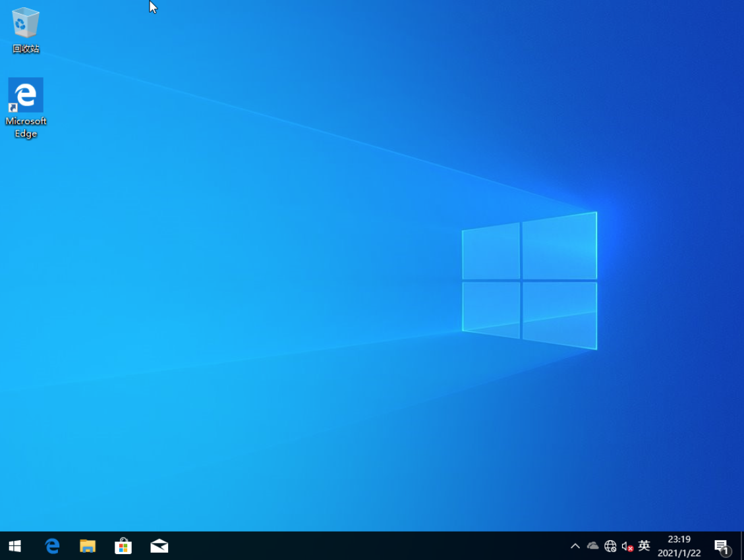Switch the 英 input method indicator
744x560 pixels.
point(644,546)
